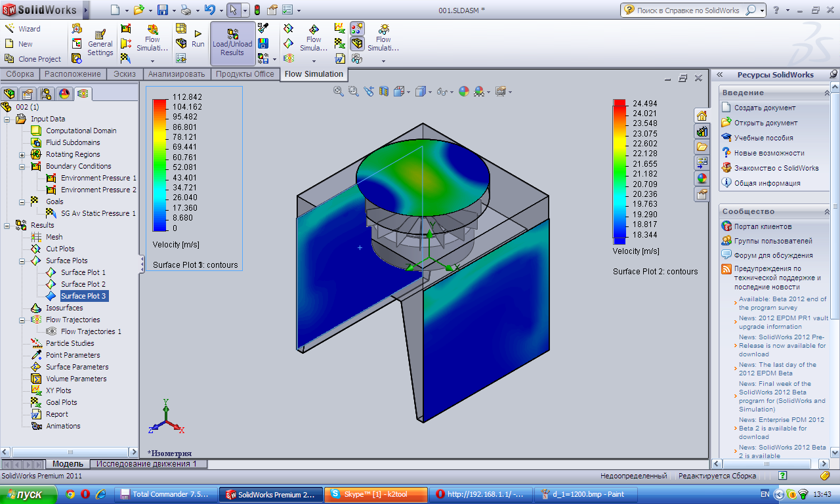This screenshot has height=504, width=840.
Task: Expand the Rotating Regions tree node
Action: [22, 155]
